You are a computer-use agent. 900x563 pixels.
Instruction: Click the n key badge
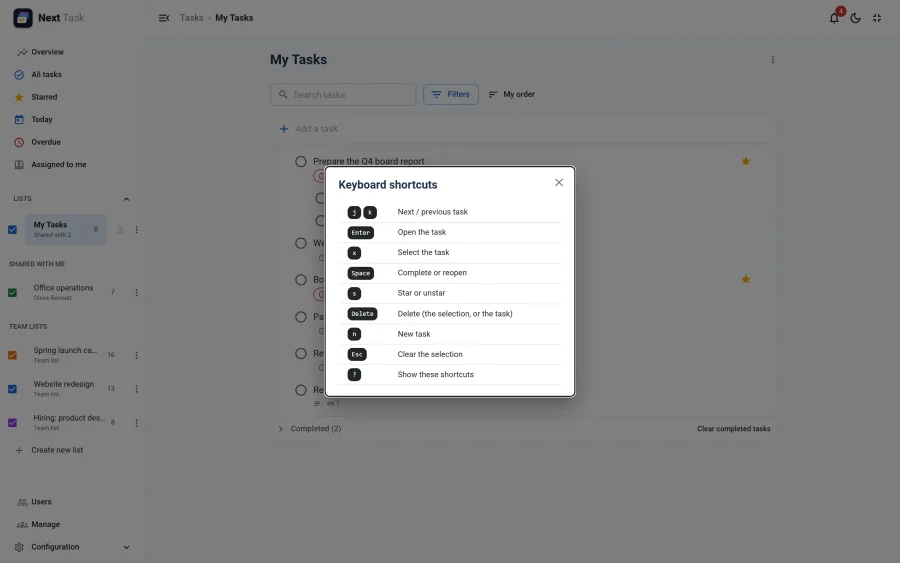pyautogui.click(x=354, y=334)
